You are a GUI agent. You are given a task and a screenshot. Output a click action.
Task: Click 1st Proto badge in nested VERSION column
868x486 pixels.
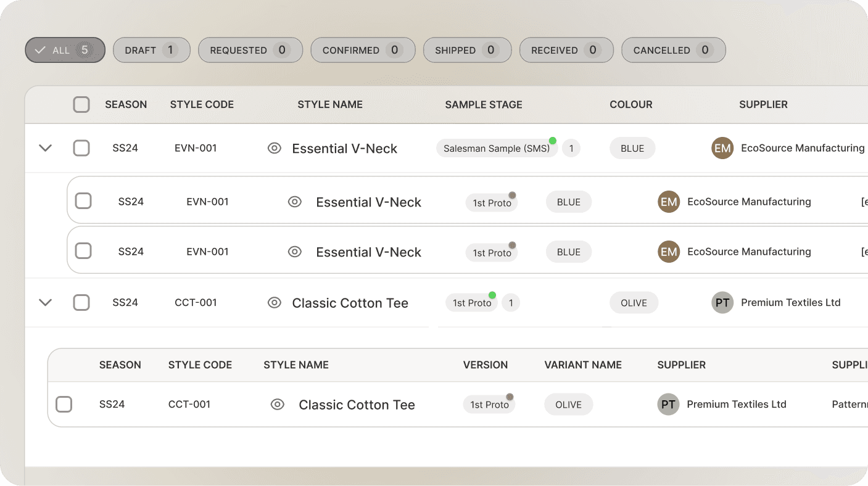[x=489, y=405]
